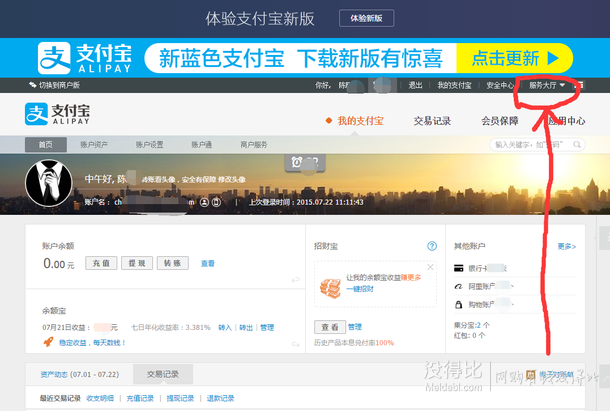
Task: Go to the 商户服务 tab
Action: (x=254, y=145)
